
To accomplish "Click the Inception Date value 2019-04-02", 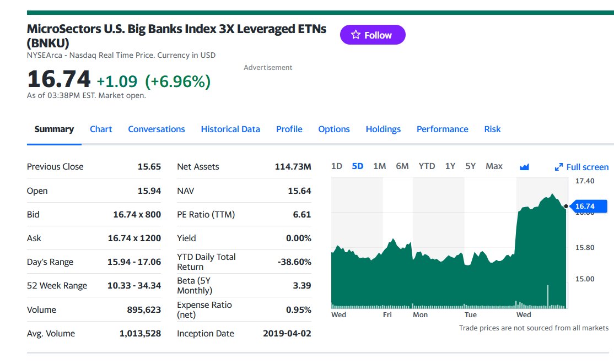I will point(287,334).
